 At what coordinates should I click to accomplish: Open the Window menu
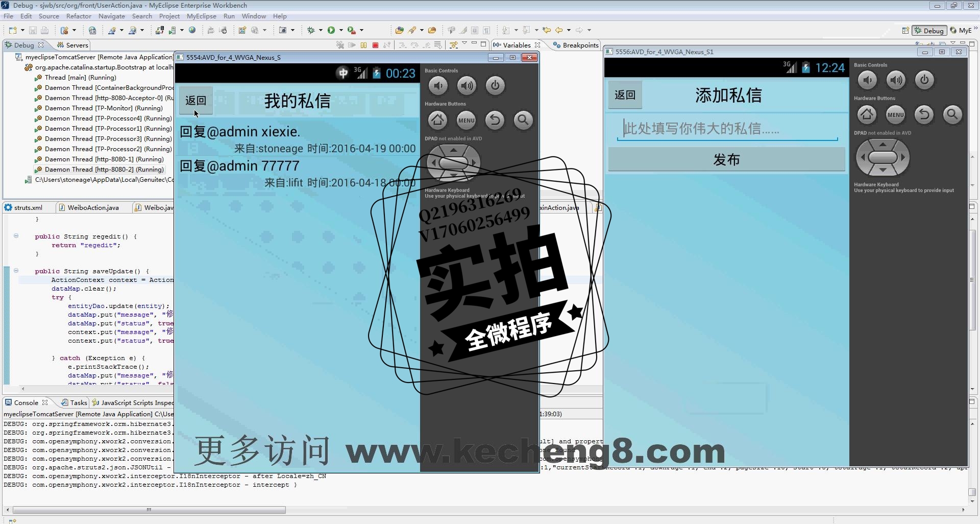pyautogui.click(x=254, y=16)
